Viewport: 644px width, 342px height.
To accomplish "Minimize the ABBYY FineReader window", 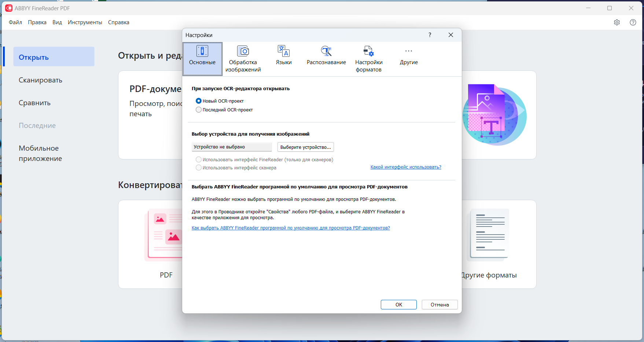I will [588, 8].
